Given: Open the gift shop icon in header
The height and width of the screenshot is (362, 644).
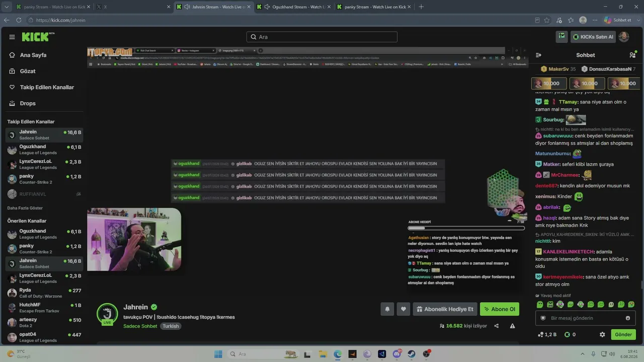Looking at the screenshot, I should point(561,37).
